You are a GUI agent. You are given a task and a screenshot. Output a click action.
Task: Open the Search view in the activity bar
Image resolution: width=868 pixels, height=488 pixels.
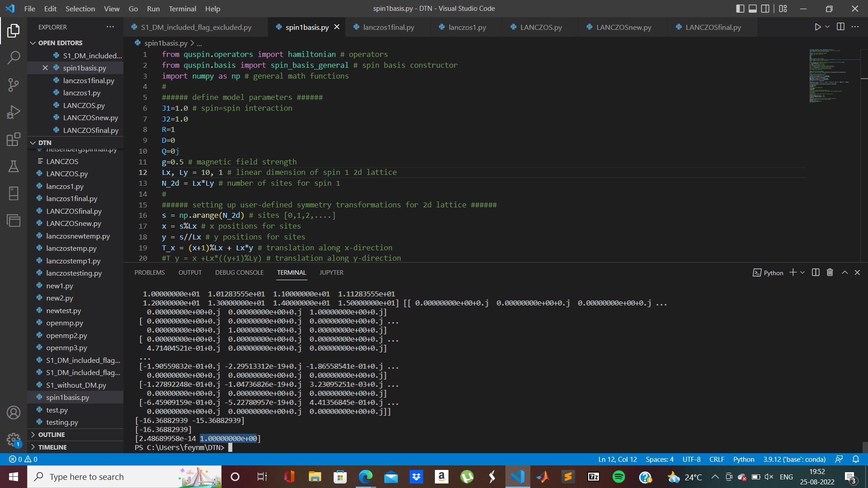pyautogui.click(x=14, y=57)
